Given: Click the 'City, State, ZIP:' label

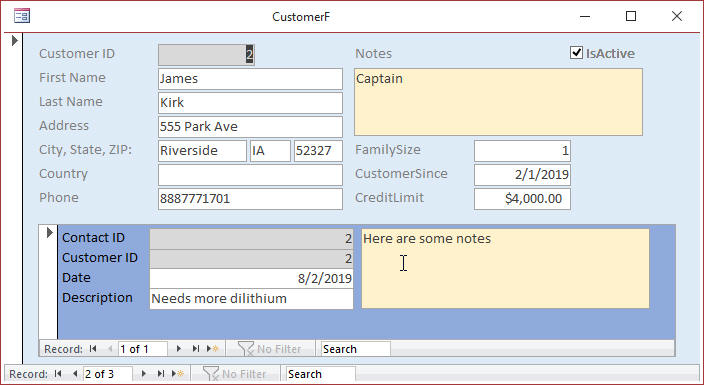Looking at the screenshot, I should (85, 150).
